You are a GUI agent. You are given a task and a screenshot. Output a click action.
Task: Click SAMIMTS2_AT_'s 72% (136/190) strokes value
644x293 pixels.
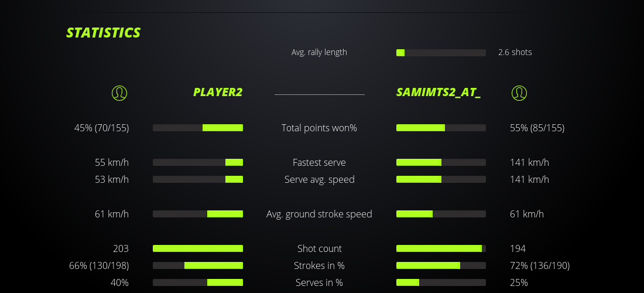[x=540, y=265]
